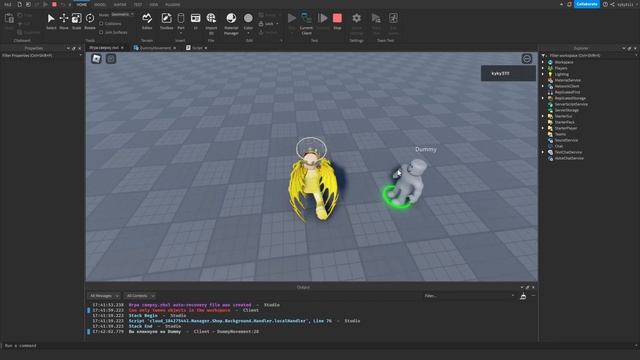Select MaterialService in Explorer
The width and height of the screenshot is (640, 360).
[x=567, y=80]
